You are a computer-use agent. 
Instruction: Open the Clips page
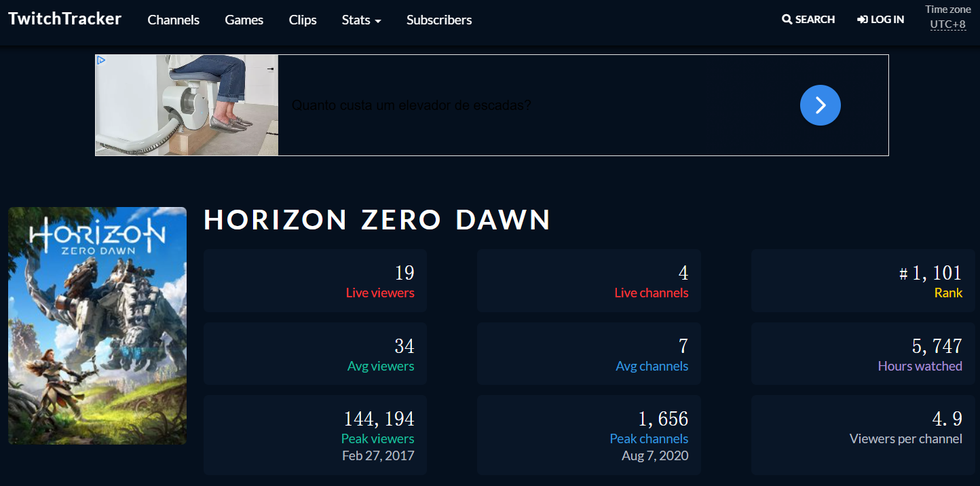click(303, 20)
